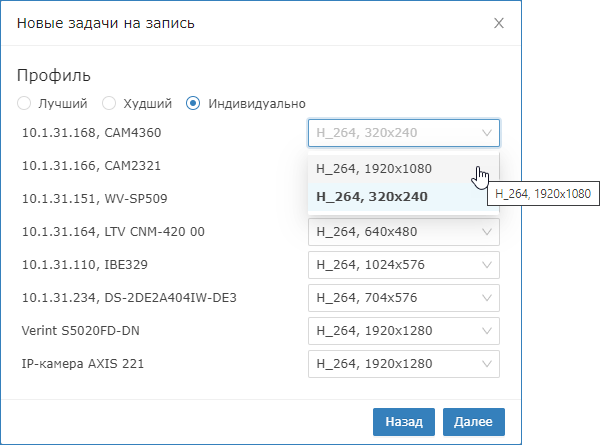Click chevron arrow of CAM4360 dropdown

coord(487,133)
